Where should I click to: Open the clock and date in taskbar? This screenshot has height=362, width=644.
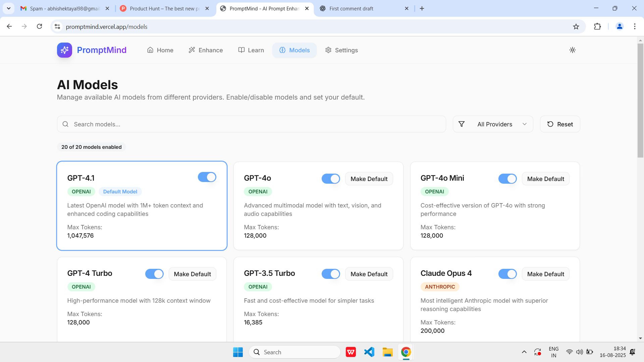(x=612, y=352)
